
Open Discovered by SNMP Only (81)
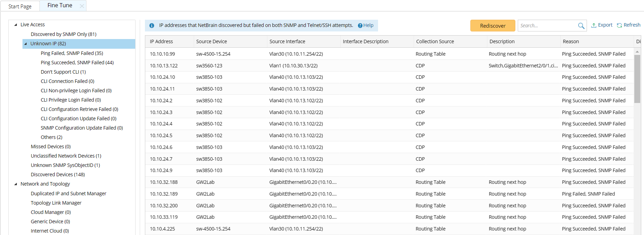[x=64, y=34]
